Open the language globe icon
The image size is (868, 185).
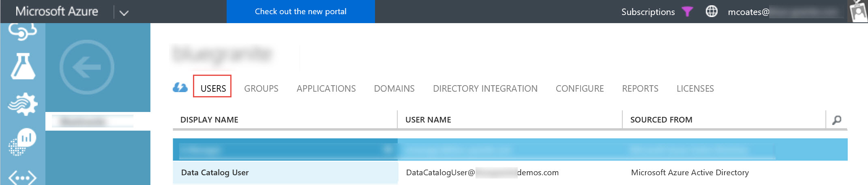712,11
